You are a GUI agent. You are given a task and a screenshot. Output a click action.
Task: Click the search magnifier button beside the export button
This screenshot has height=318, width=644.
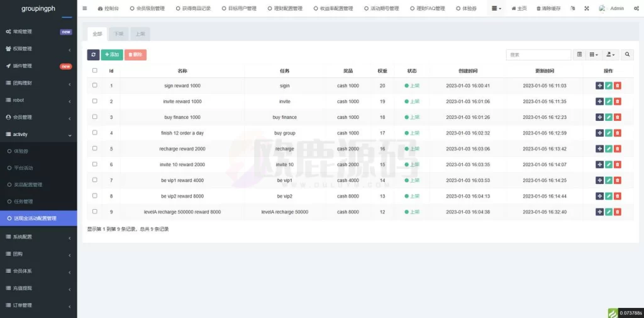point(627,55)
